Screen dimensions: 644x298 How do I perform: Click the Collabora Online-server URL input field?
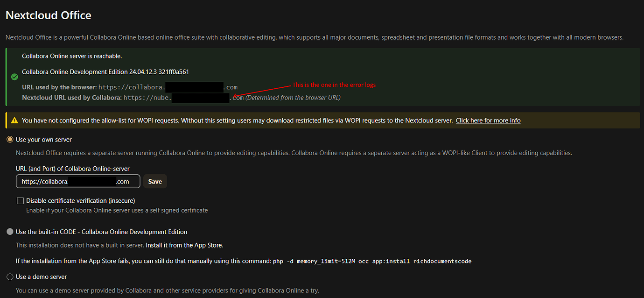coord(78,181)
